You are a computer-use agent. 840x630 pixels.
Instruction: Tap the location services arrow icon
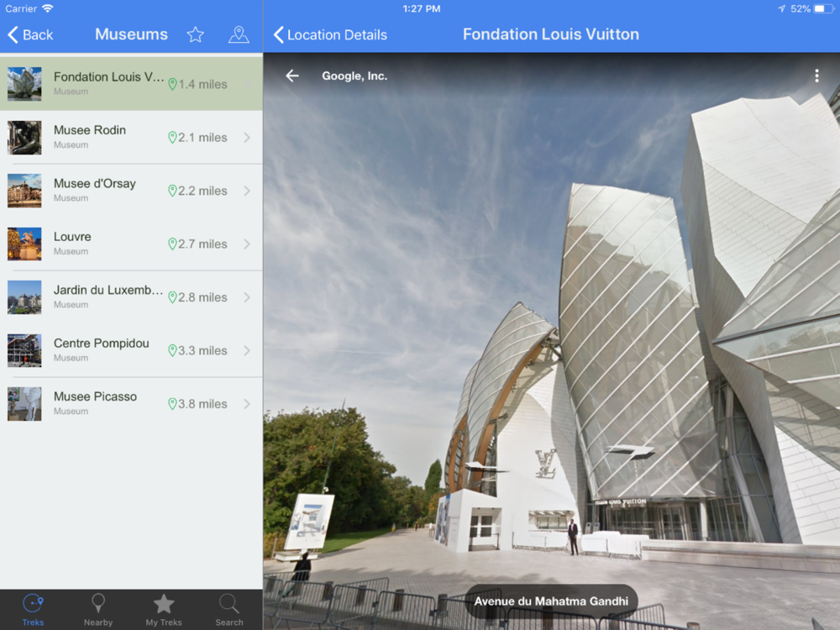click(x=781, y=8)
